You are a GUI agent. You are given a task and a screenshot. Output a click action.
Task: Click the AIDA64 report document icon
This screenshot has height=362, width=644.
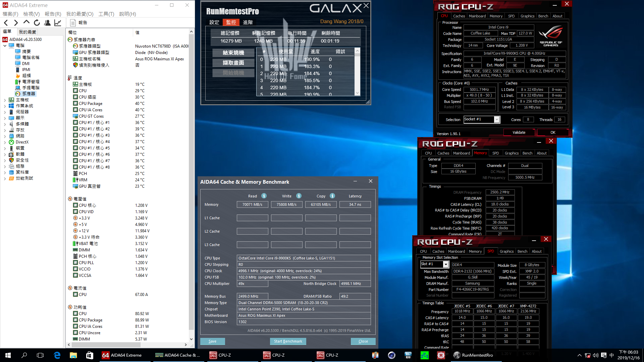[73, 23]
